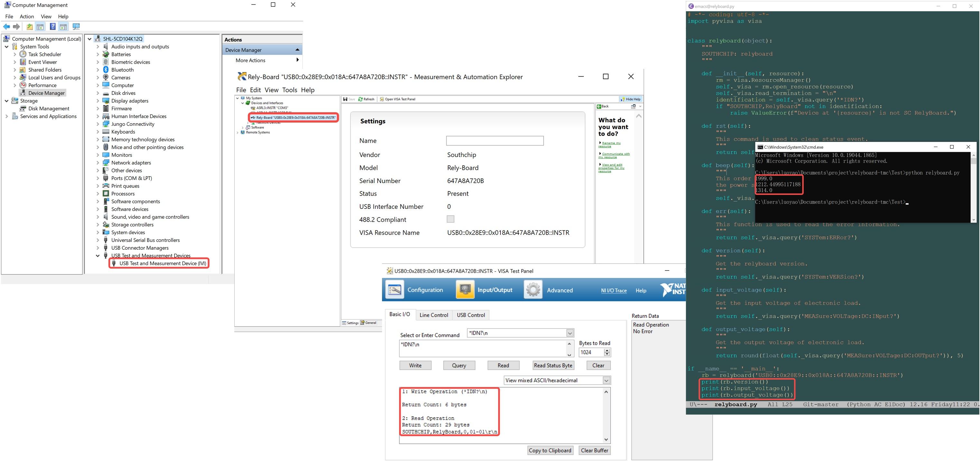Toggle Hide Help in MAX toolbar
This screenshot has width=980, height=461.
coord(630,99)
